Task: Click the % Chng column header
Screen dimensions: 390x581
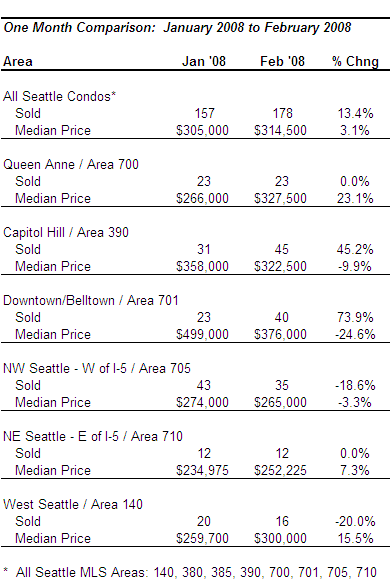Action: (x=355, y=62)
